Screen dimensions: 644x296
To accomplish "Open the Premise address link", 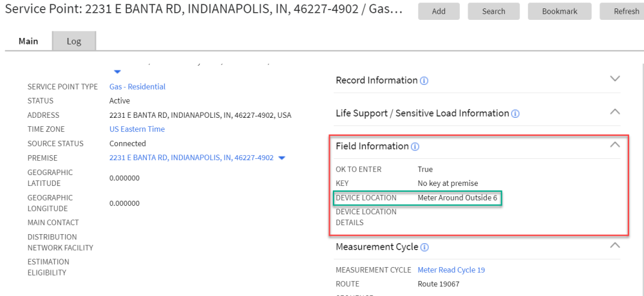I will pos(191,158).
